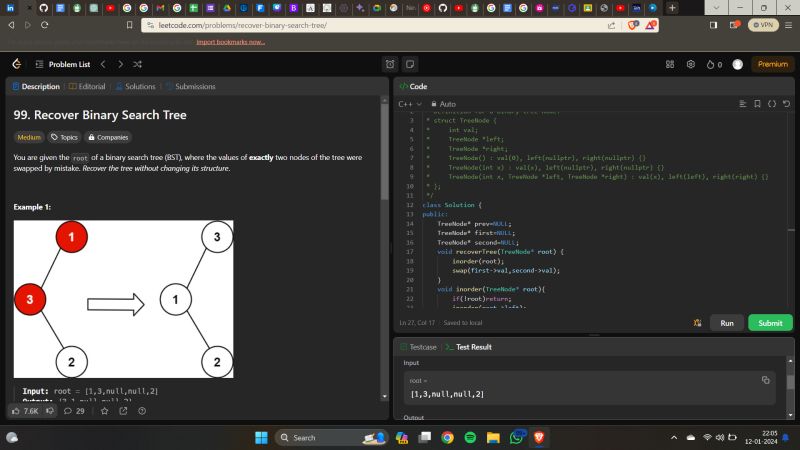Run the code with Run button
800x450 pixels.
click(727, 323)
